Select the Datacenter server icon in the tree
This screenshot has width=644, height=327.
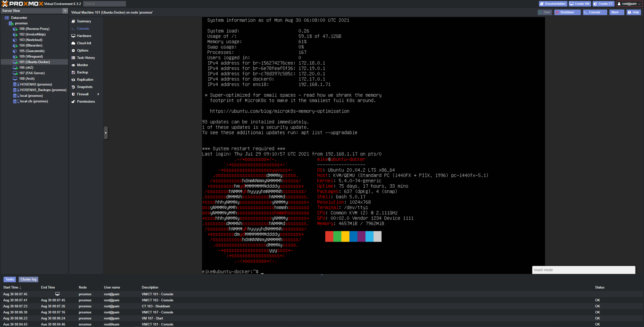click(x=7, y=18)
